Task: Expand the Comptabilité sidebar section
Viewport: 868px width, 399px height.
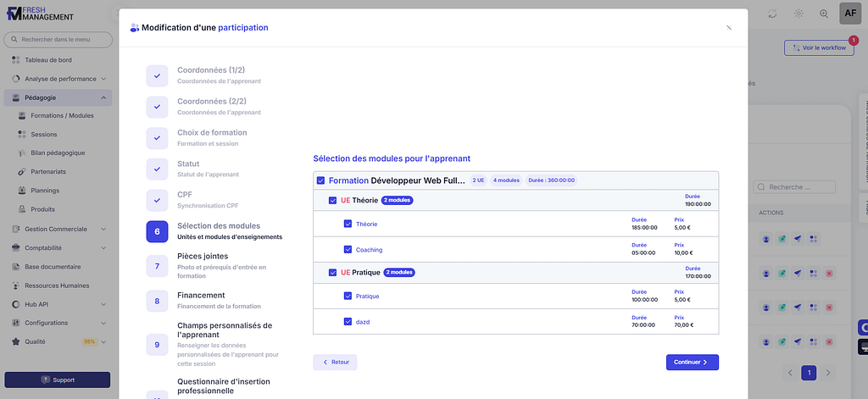Action: pos(103,248)
